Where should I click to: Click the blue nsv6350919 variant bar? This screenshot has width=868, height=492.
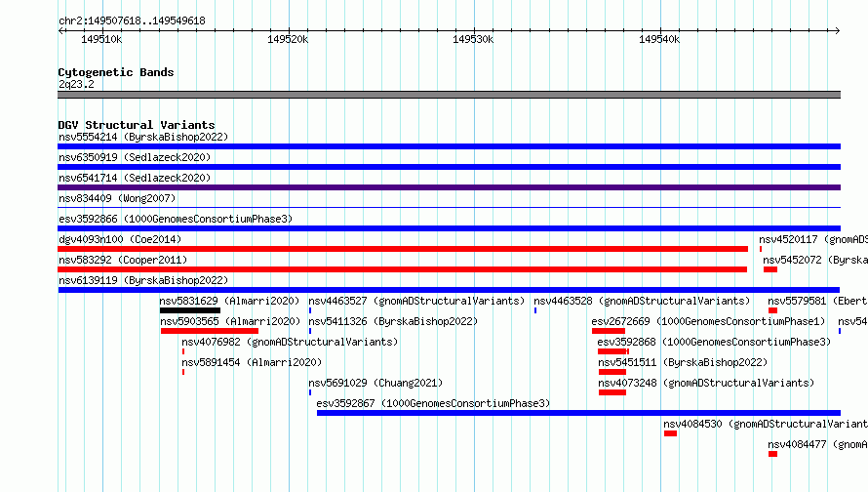449,167
